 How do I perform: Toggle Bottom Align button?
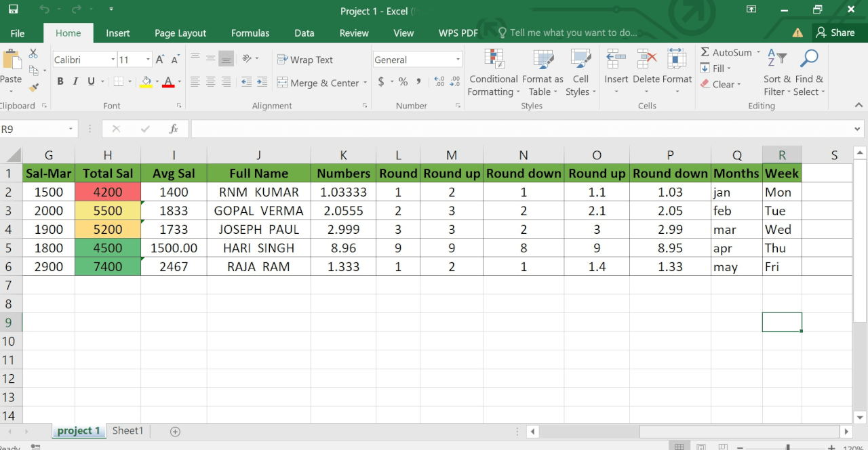(226, 58)
